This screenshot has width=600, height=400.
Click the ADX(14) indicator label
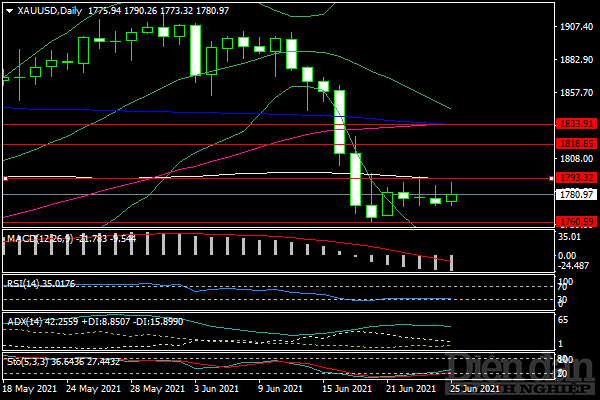[25, 321]
